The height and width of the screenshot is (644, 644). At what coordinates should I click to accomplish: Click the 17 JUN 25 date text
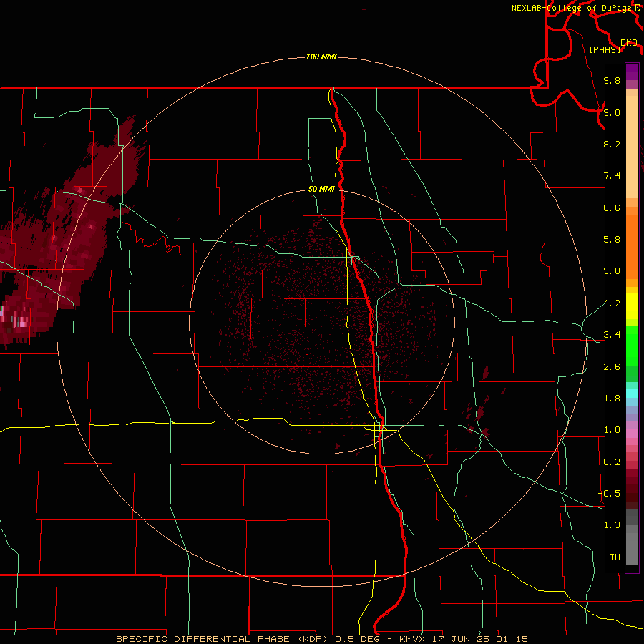460,639
